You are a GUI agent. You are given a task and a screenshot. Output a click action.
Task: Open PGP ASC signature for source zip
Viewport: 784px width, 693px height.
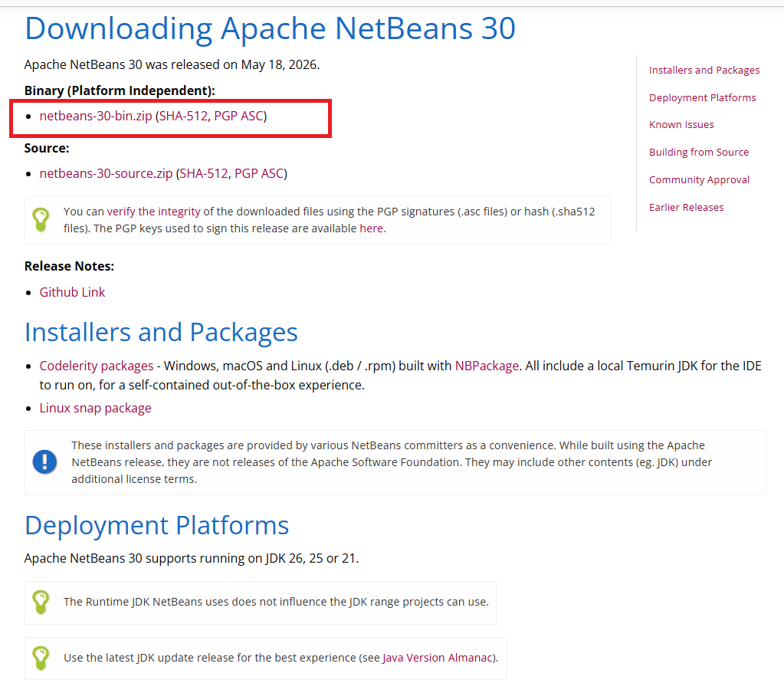tap(260, 173)
